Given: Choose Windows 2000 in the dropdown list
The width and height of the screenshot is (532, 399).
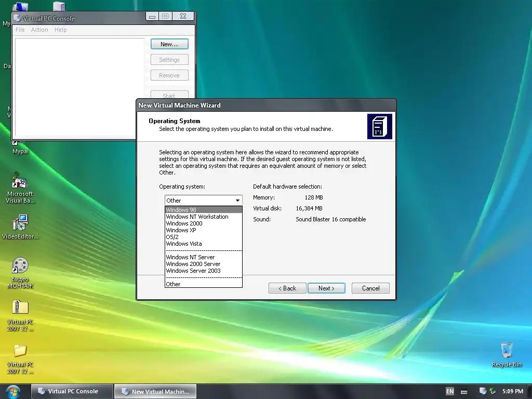Looking at the screenshot, I should [x=204, y=223].
